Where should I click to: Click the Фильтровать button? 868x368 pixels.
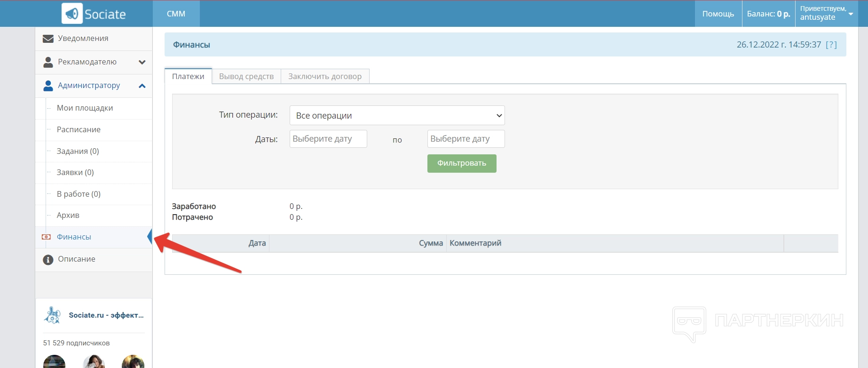(462, 163)
